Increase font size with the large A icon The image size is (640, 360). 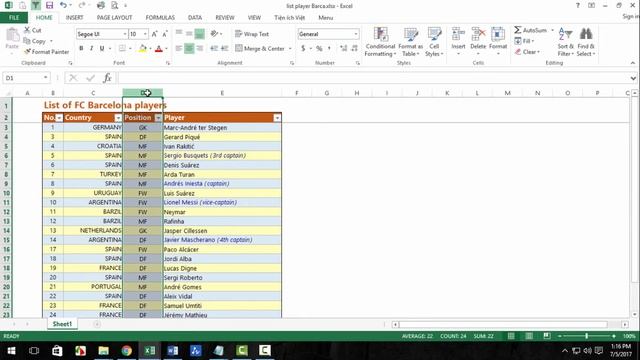coord(154,34)
